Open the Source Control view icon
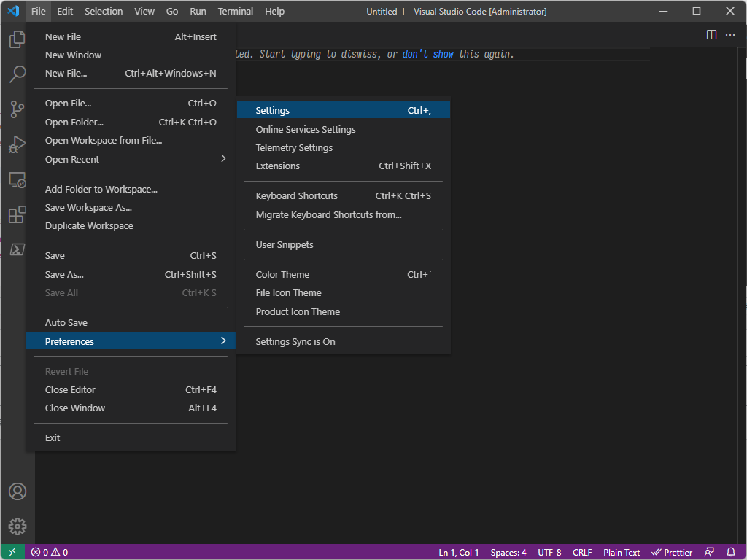 pos(18,109)
